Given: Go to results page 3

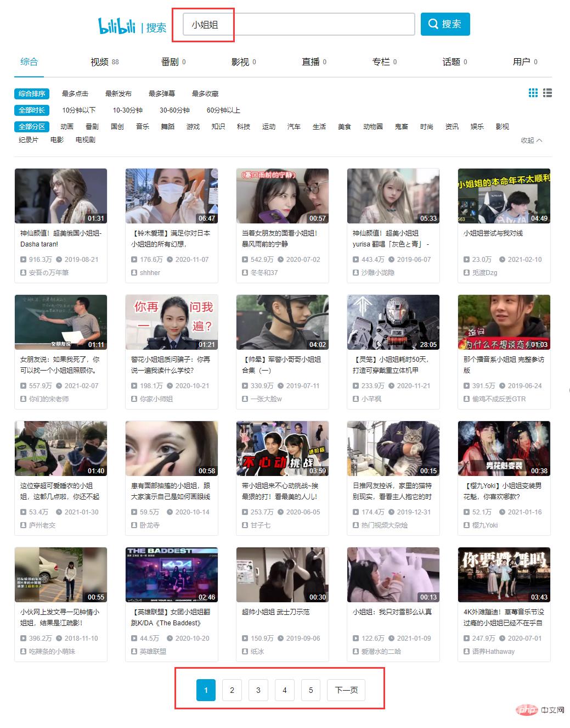Looking at the screenshot, I should [x=258, y=690].
